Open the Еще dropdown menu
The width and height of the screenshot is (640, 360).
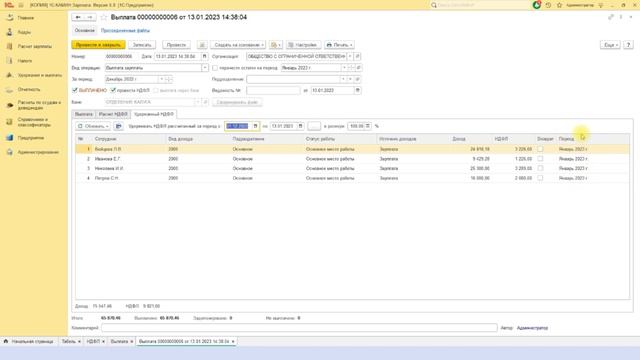click(x=610, y=45)
